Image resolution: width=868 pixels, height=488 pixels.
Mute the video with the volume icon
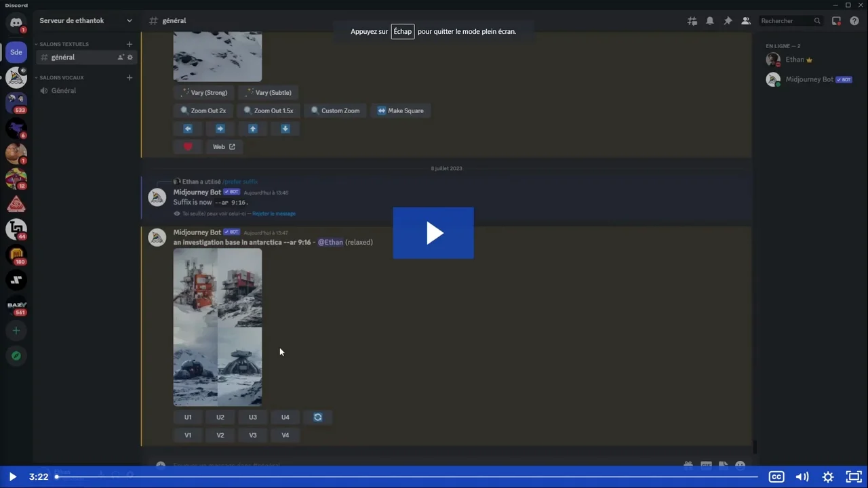[x=802, y=476]
